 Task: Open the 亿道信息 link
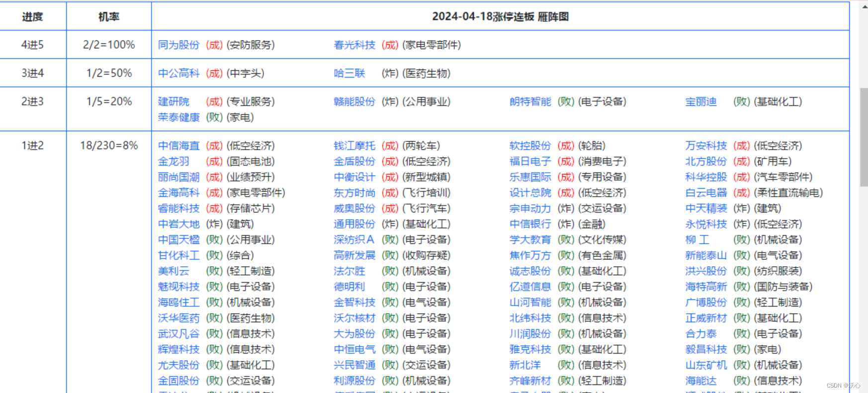click(530, 287)
